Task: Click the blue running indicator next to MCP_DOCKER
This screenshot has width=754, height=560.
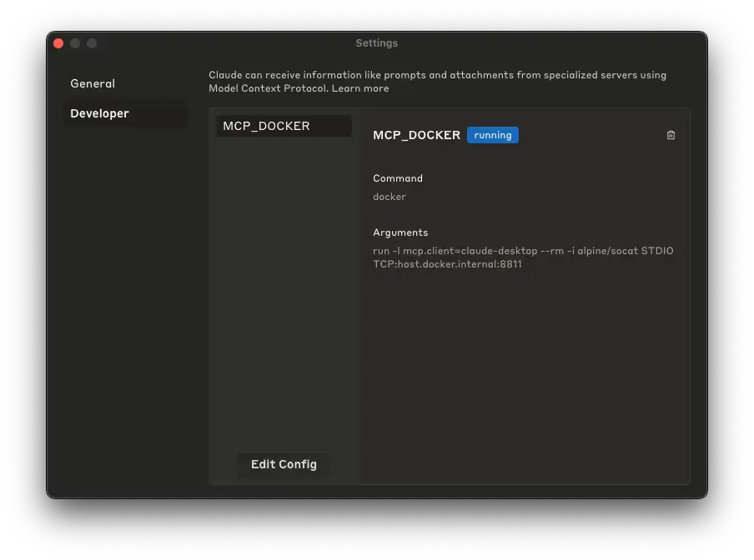Action: pos(492,134)
